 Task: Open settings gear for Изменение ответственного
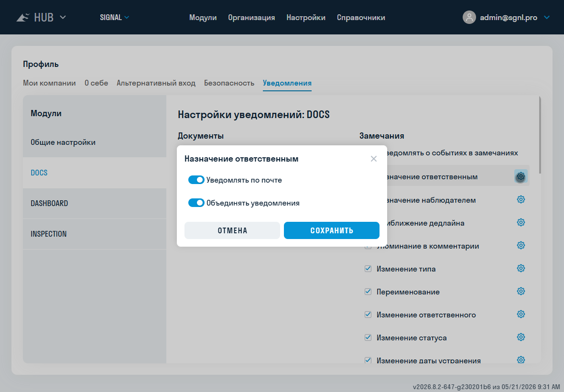pyautogui.click(x=521, y=315)
